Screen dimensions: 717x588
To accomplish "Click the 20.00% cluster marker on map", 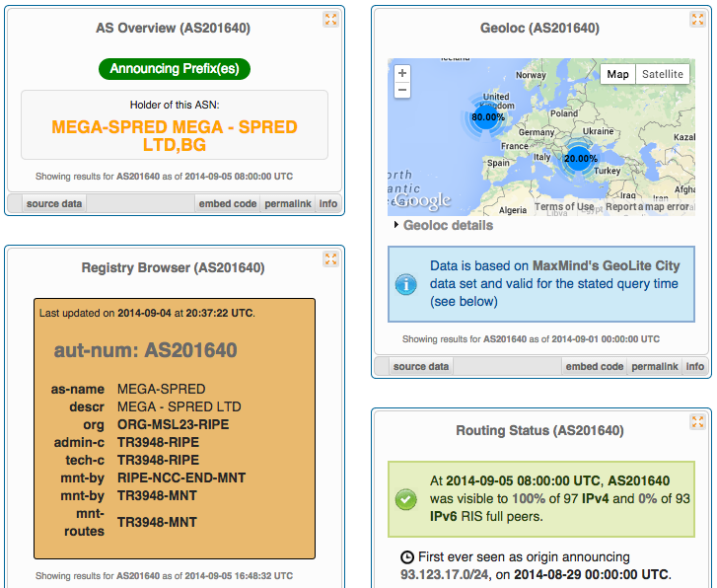I will [580, 158].
